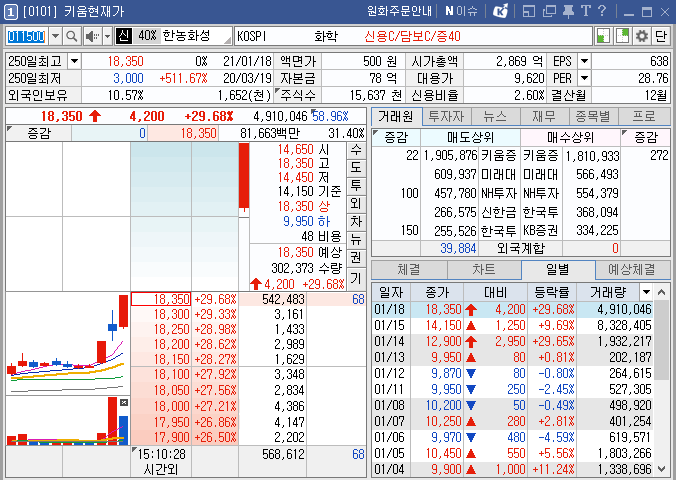Select the 01/18 daily row
Image resolution: width=676 pixels, height=480 pixels.
click(x=513, y=309)
